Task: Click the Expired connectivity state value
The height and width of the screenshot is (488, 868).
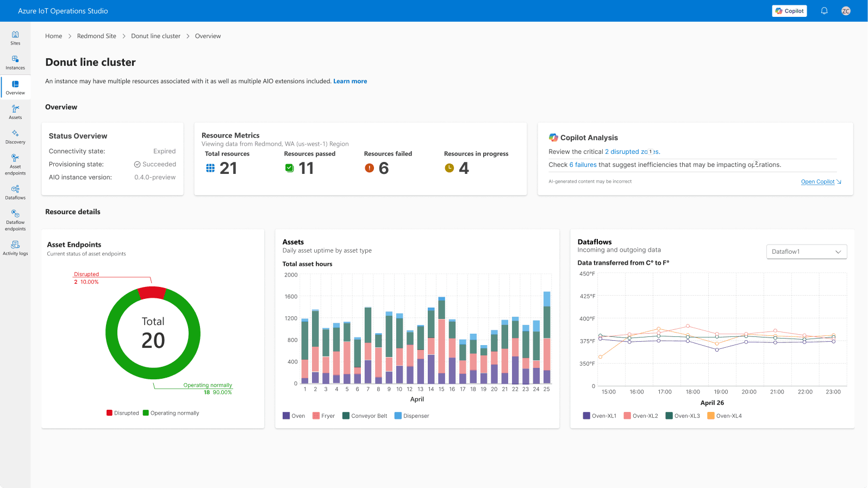Action: click(x=164, y=151)
